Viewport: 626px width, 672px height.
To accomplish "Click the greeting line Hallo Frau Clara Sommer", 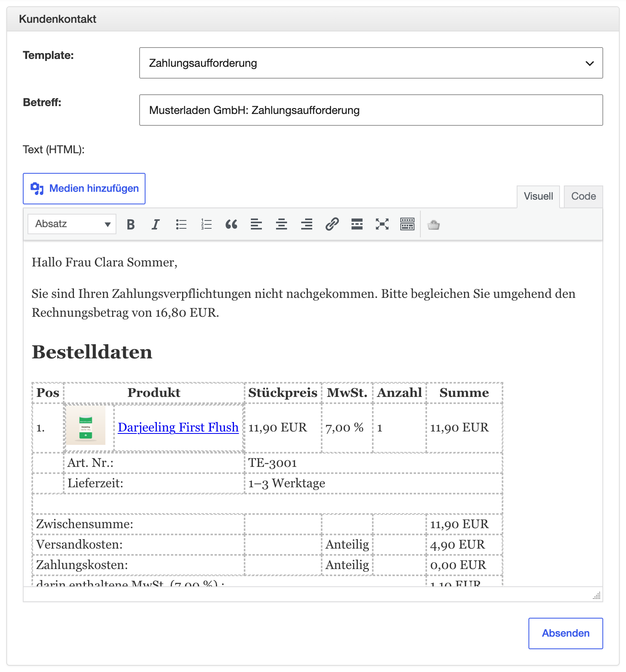I will point(105,262).
